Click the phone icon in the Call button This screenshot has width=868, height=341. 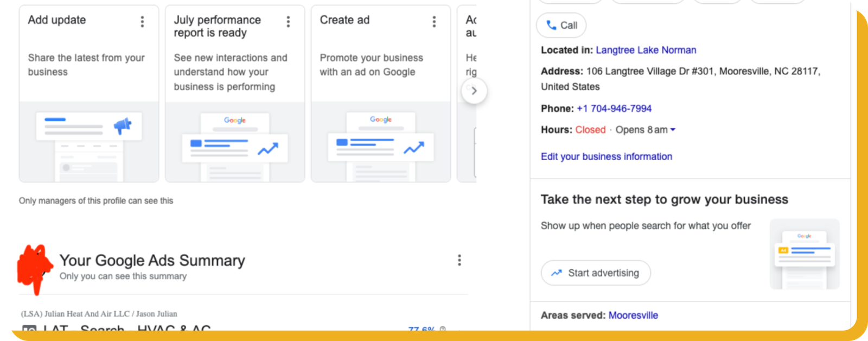coord(551,25)
